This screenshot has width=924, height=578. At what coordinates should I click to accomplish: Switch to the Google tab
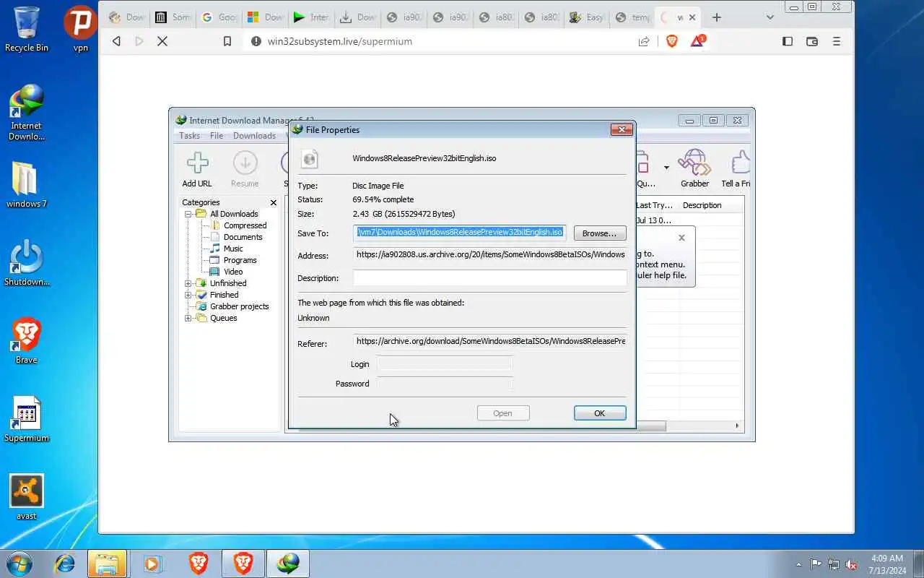218,17
